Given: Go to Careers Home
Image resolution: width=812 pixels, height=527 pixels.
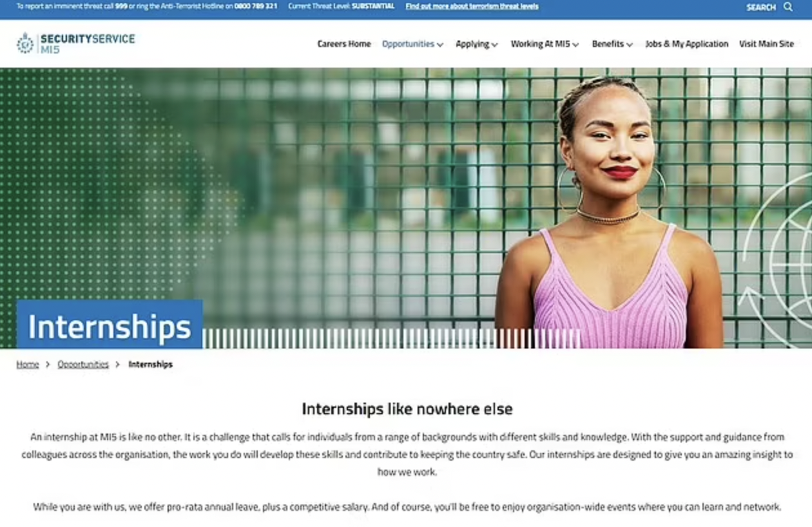Looking at the screenshot, I should pyautogui.click(x=343, y=44).
